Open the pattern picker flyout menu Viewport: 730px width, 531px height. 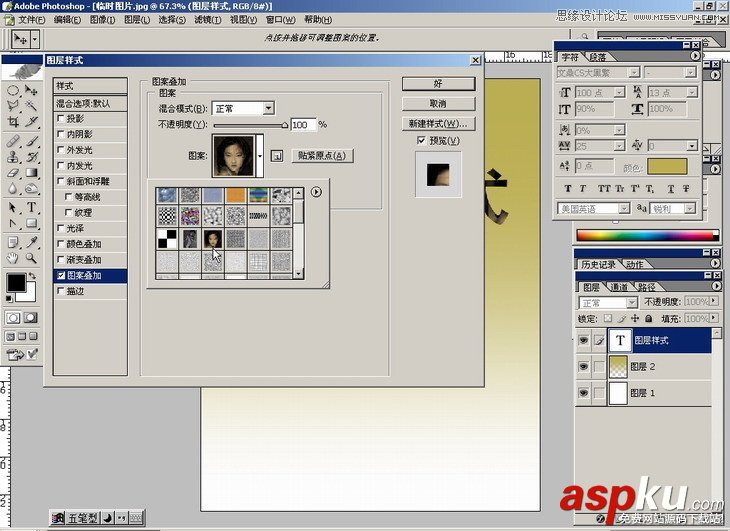point(316,192)
